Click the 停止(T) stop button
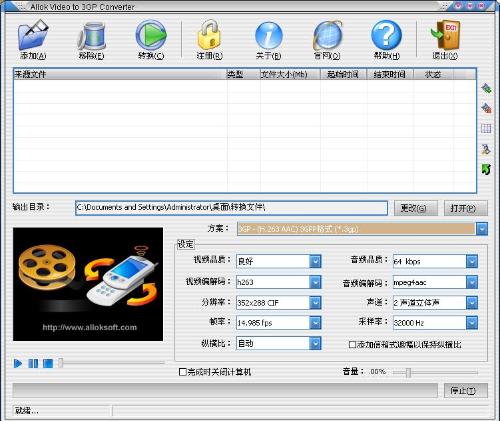This screenshot has height=421, width=500. point(466,390)
